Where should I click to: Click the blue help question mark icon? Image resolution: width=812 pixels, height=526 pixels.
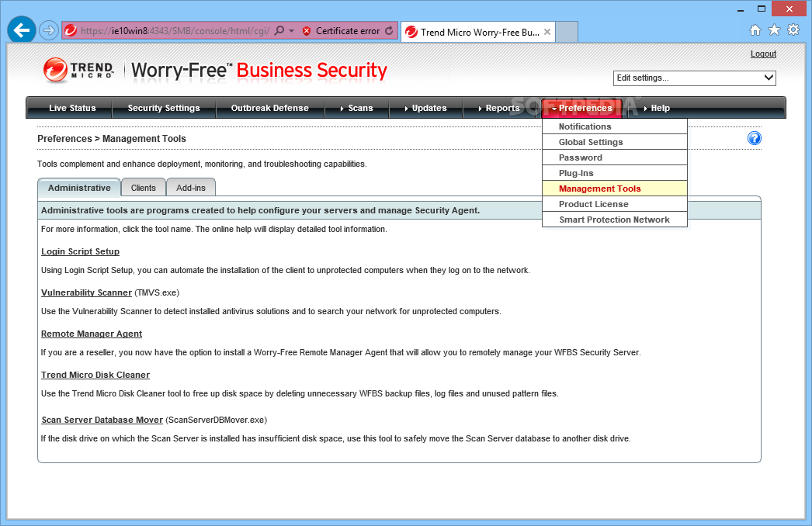point(755,138)
